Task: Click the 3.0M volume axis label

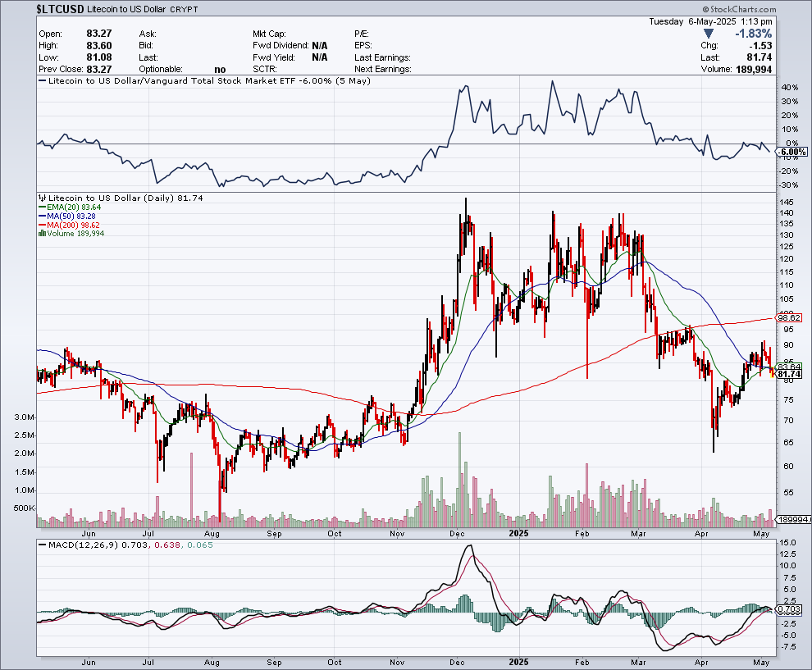Action: pyautogui.click(x=25, y=417)
